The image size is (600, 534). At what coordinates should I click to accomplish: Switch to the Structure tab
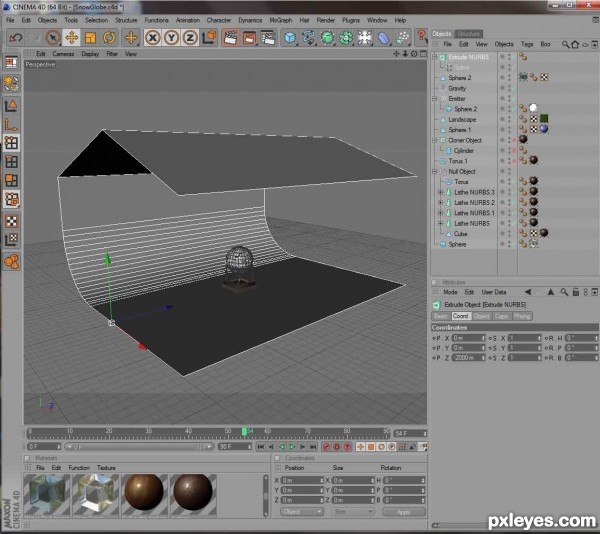[x=469, y=34]
